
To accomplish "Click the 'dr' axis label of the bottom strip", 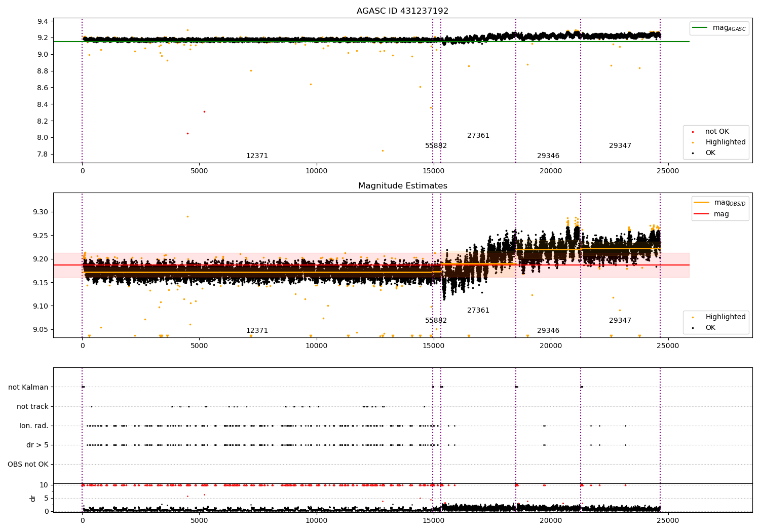I will click(x=33, y=498).
